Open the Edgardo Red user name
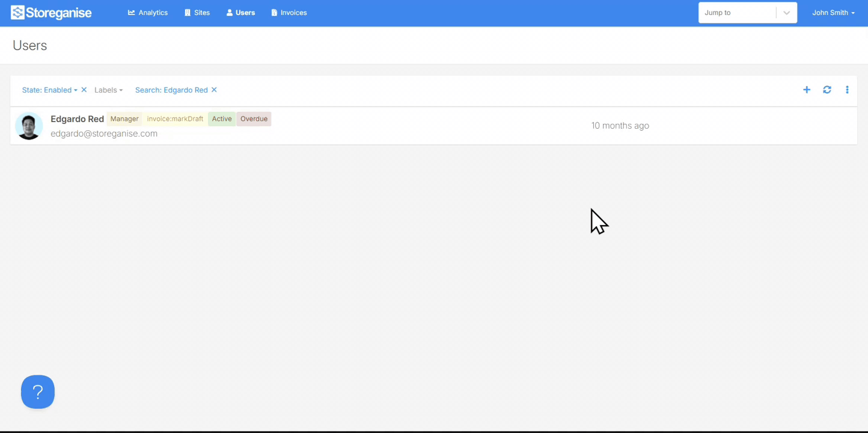This screenshot has width=868, height=433. pos(77,119)
